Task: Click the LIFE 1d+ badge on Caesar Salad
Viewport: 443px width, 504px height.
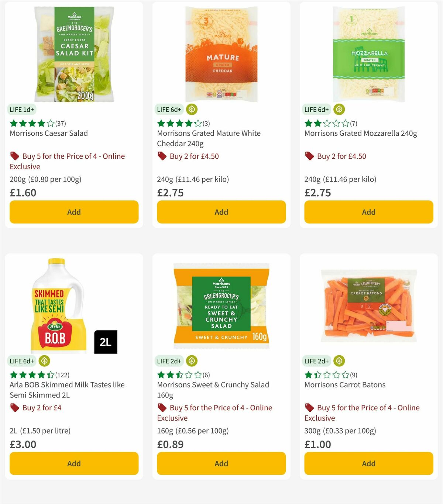Action: (22, 109)
